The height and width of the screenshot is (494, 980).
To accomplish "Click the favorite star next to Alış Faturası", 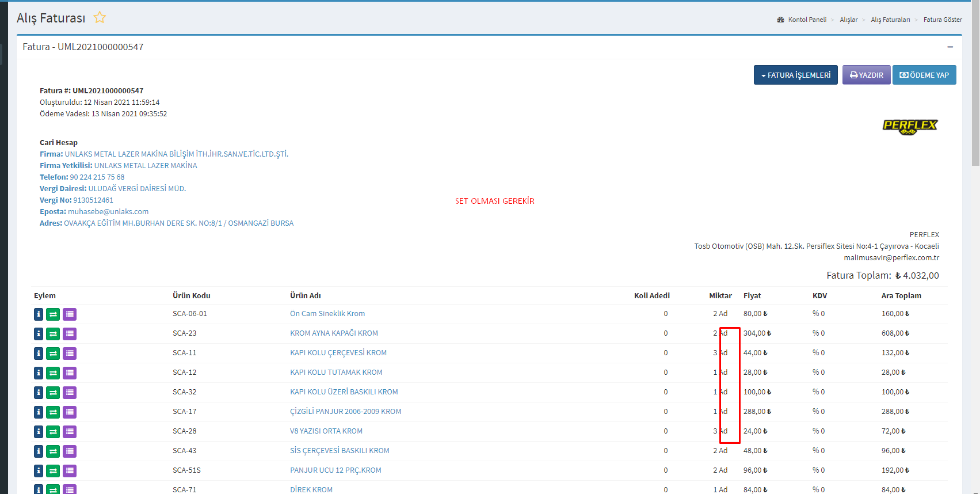I will point(100,17).
